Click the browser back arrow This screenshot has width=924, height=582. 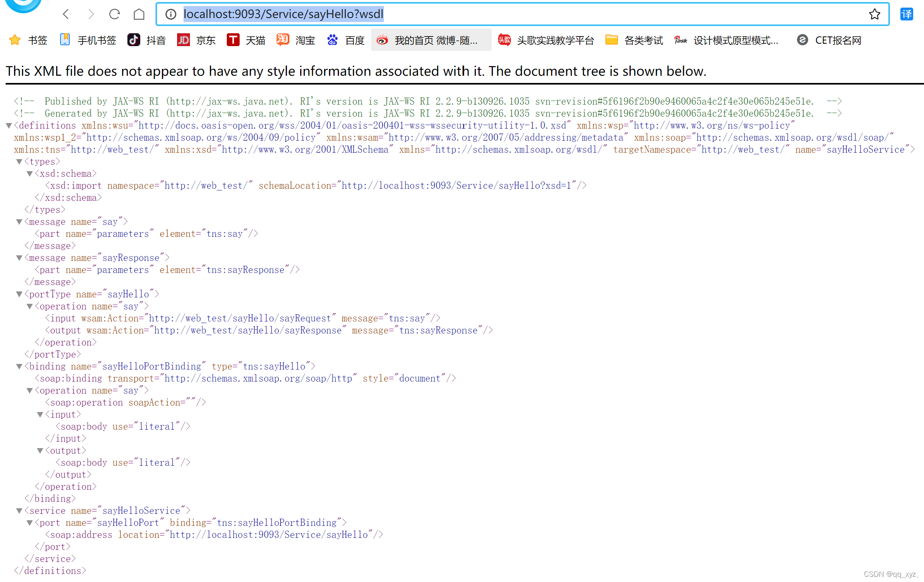[66, 14]
